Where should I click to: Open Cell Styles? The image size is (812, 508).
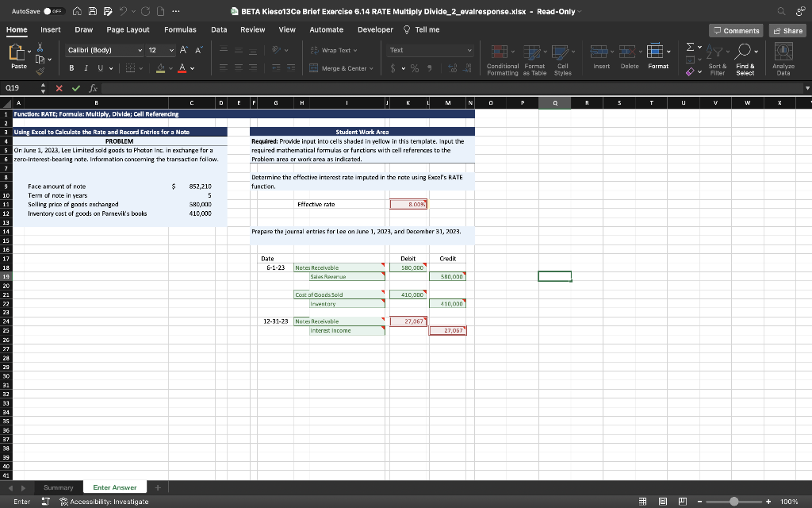coord(562,60)
